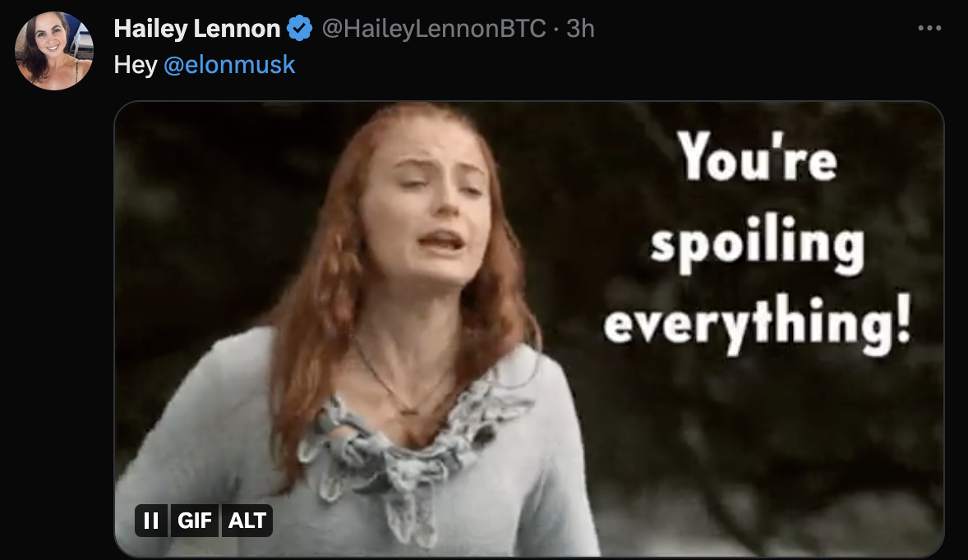This screenshot has height=560, width=968.
Task: Open the @elonmusk mention
Action: [228, 65]
